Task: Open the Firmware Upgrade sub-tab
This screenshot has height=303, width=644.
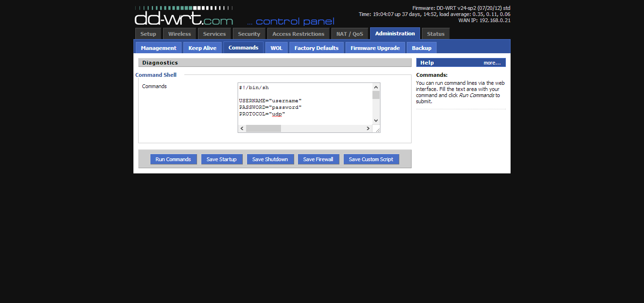Action: (x=375, y=48)
